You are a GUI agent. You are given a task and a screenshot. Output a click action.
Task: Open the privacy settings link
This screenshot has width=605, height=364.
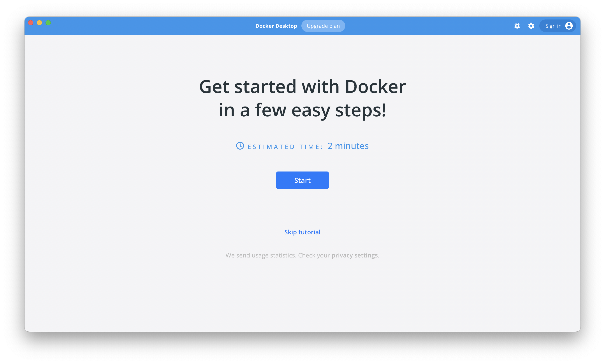(354, 255)
